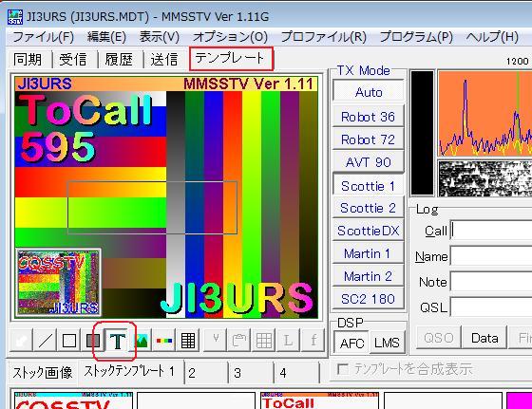This screenshot has height=409, width=532.
Task: Select the filled gray box tool
Action: pos(92,341)
